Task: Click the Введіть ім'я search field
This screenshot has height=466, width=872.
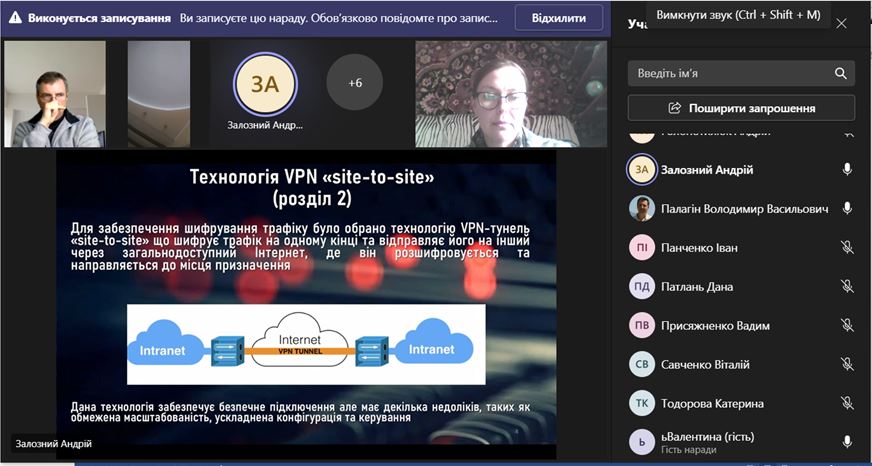Action: [741, 73]
